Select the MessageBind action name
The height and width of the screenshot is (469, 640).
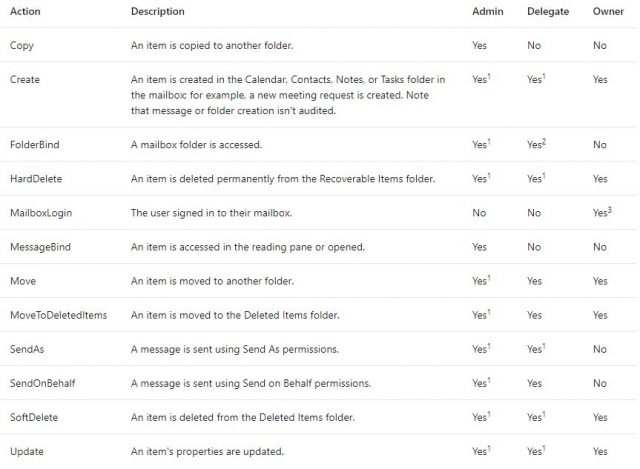pos(40,247)
